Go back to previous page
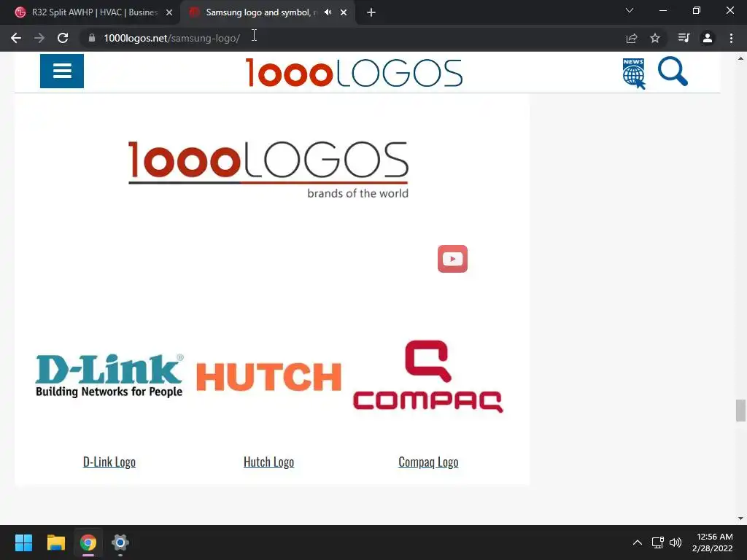Screen dimensions: 747x560 click(16, 38)
